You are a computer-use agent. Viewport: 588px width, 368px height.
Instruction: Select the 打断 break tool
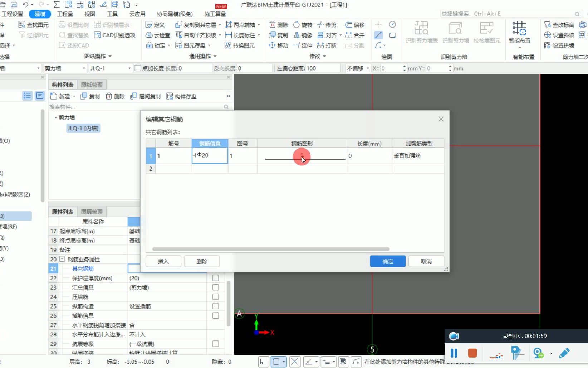point(327,45)
